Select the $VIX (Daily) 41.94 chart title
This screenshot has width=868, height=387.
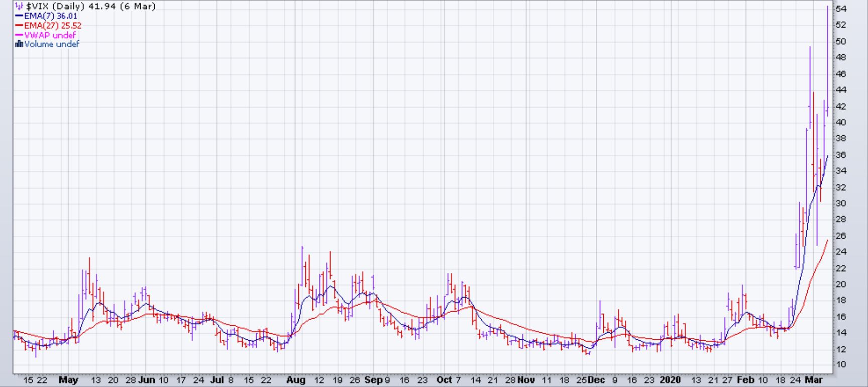click(90, 6)
